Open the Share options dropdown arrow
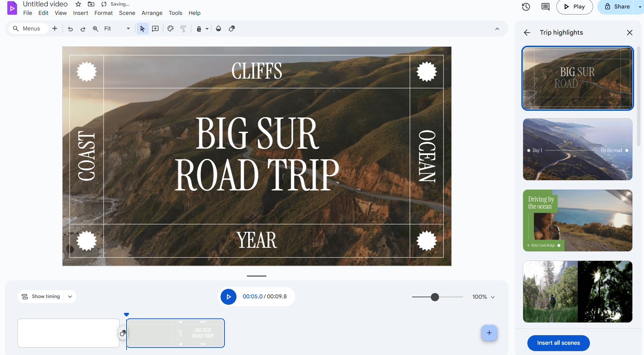The image size is (644, 355). pos(640,7)
